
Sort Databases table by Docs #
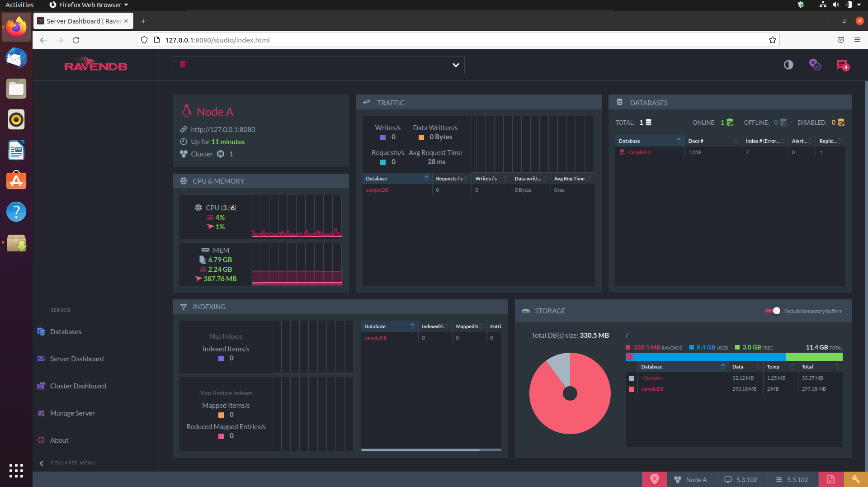[713, 141]
